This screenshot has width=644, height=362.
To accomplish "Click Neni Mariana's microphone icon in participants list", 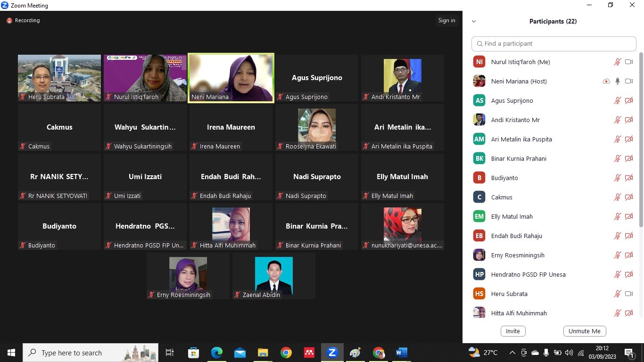I will 617,81.
